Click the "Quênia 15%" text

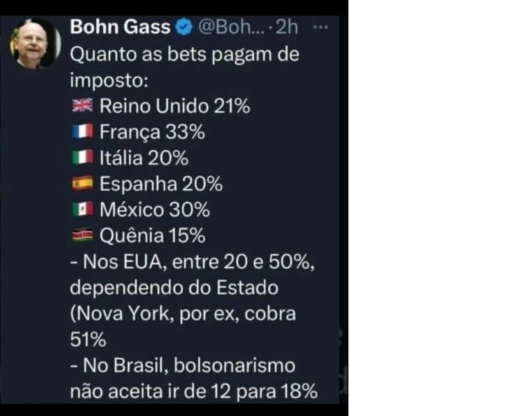point(152,236)
